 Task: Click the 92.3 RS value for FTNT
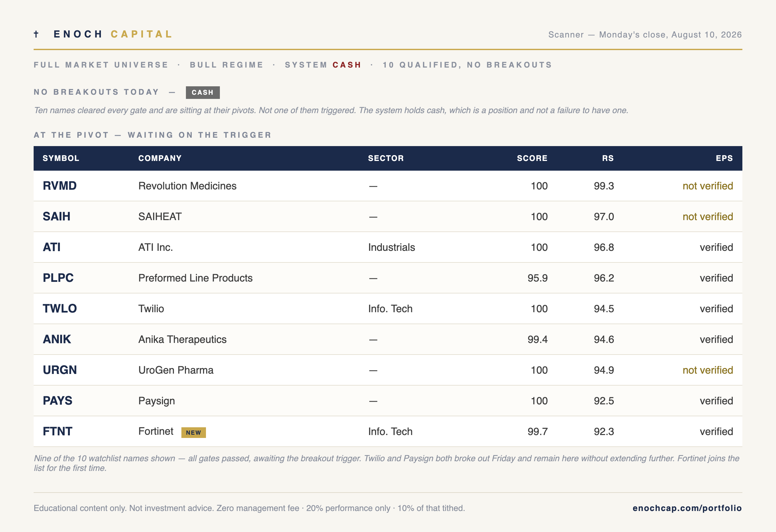tap(604, 431)
